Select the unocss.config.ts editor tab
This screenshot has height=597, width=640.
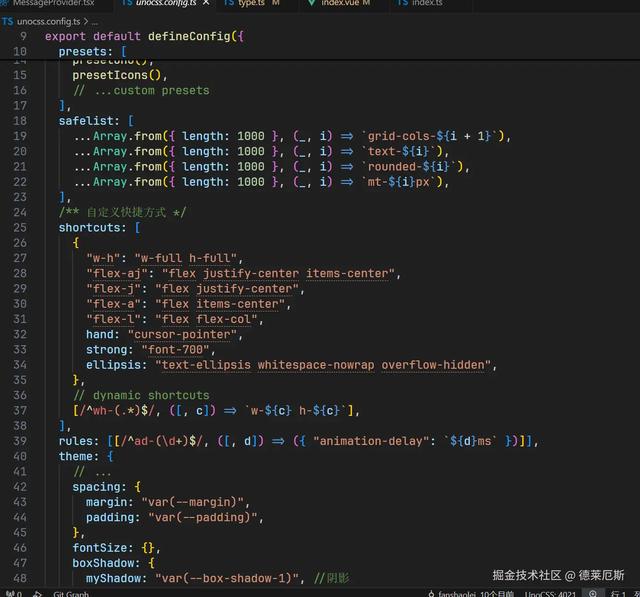pyautogui.click(x=165, y=3)
